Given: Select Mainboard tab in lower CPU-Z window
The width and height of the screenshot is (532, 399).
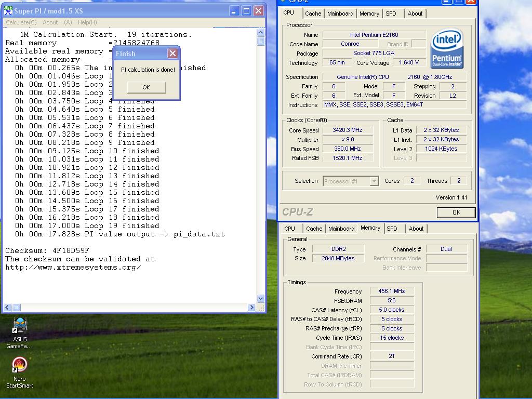Looking at the screenshot, I should click(341, 229).
